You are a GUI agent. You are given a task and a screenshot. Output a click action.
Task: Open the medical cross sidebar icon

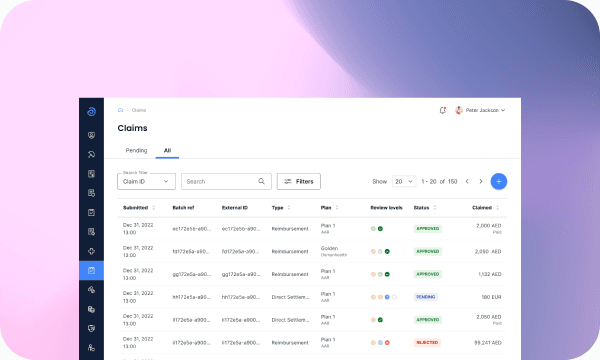tap(91, 251)
